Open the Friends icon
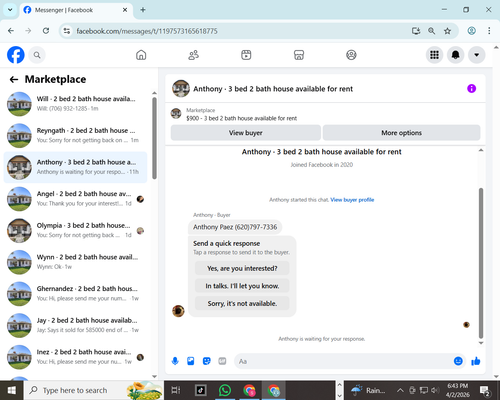This screenshot has width=500, height=400. click(x=194, y=55)
